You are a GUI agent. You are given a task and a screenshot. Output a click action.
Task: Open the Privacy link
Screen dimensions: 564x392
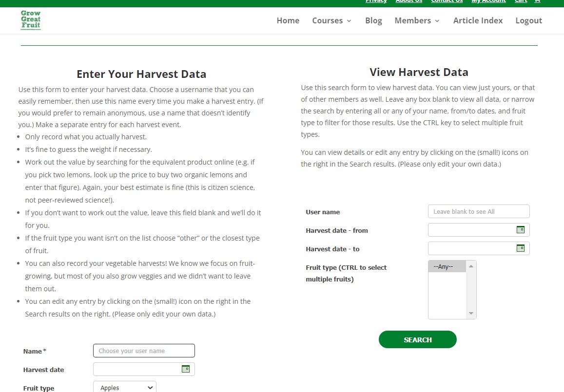(x=376, y=1)
